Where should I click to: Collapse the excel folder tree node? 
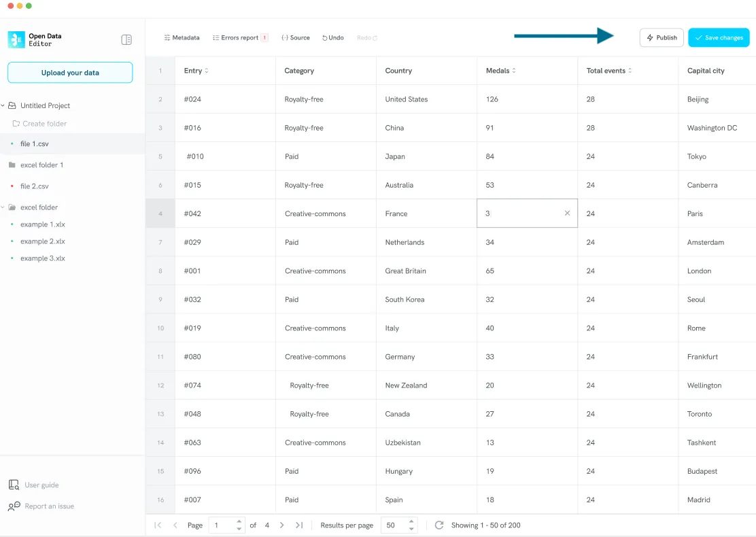click(x=3, y=207)
